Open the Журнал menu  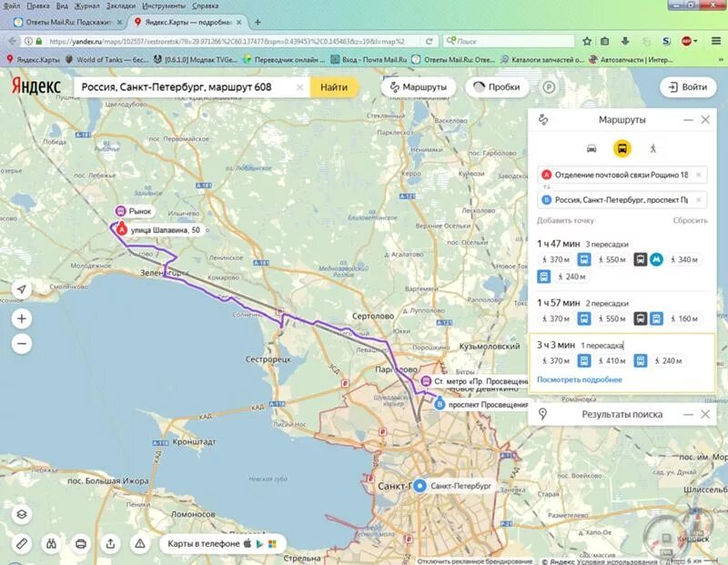(86, 5)
